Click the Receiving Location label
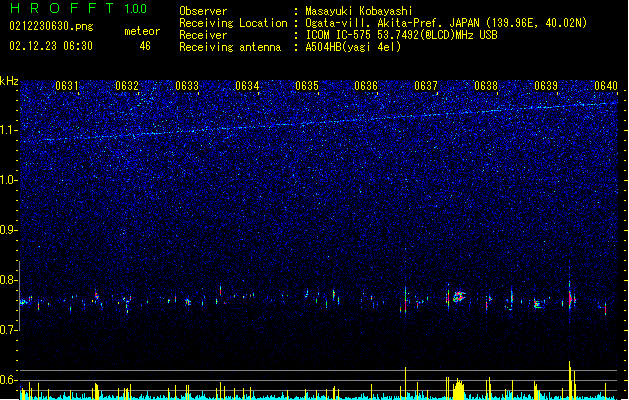Viewport: 629px width, 400px height. (x=233, y=23)
